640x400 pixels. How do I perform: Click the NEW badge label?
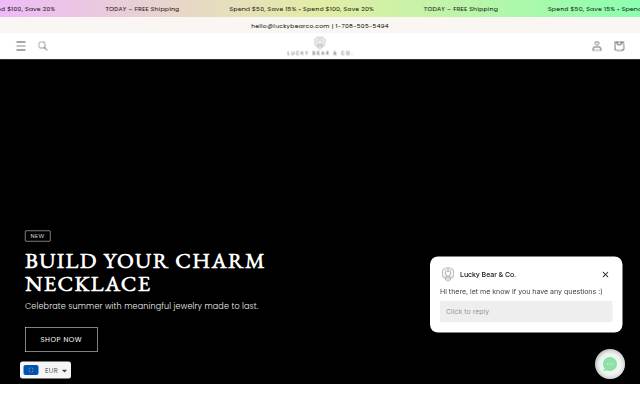click(38, 236)
